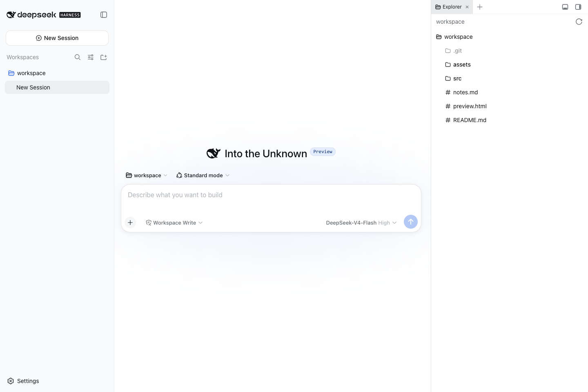The height and width of the screenshot is (392, 588).
Task: Add a new panel tab with plus
Action: 480,7
